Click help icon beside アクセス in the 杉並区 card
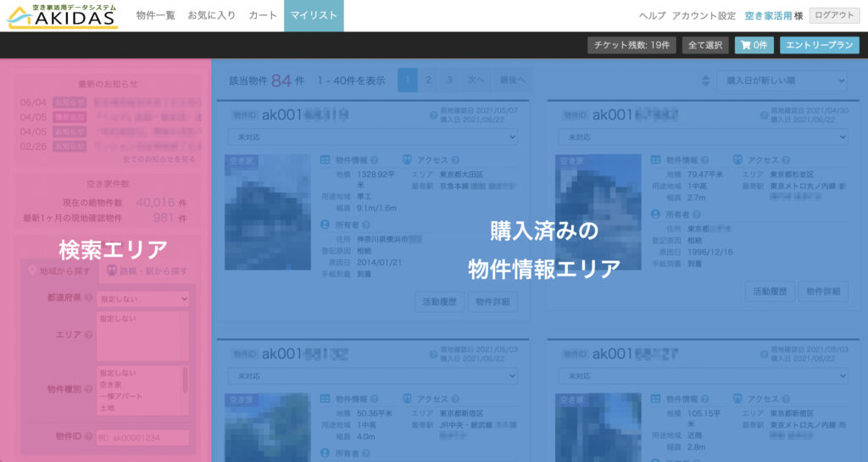 point(786,160)
